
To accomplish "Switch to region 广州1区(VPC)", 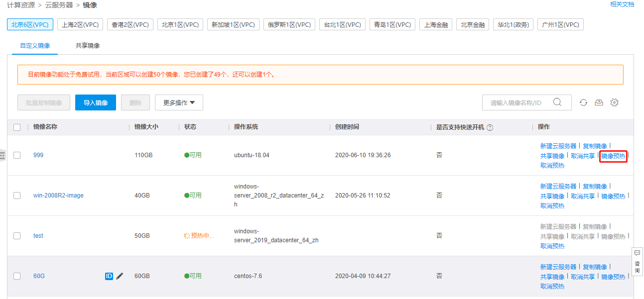I will point(560,24).
